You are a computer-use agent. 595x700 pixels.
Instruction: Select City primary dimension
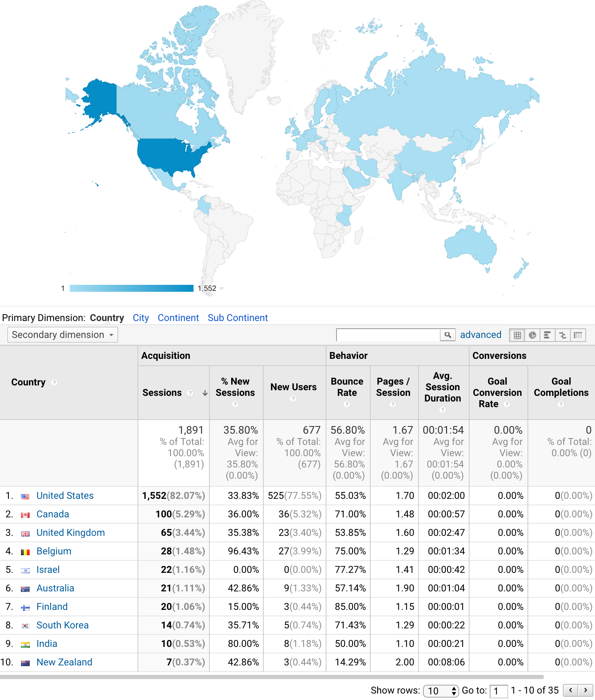click(141, 318)
